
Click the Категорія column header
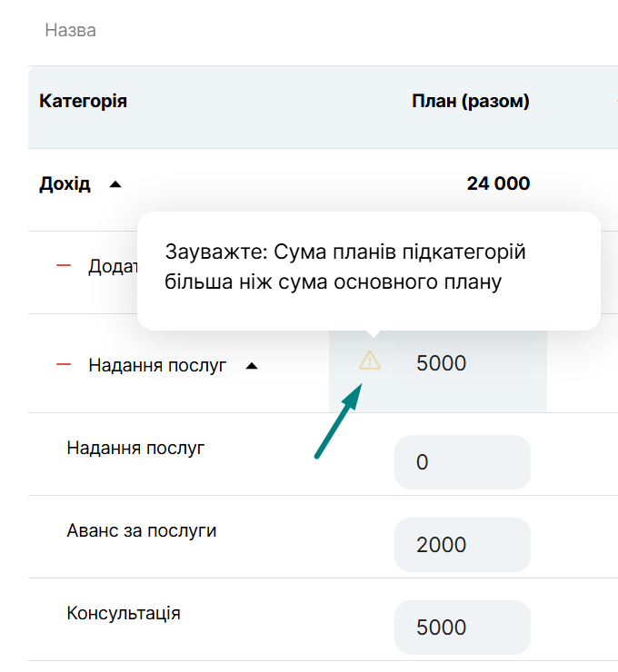(83, 101)
